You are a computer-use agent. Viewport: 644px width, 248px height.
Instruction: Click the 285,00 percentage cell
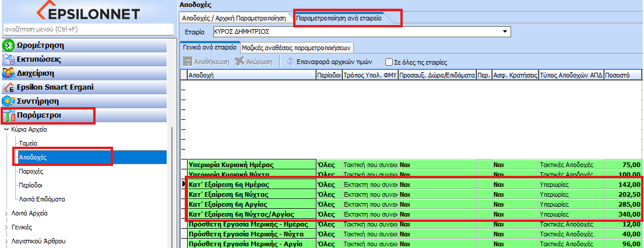pyautogui.click(x=622, y=204)
